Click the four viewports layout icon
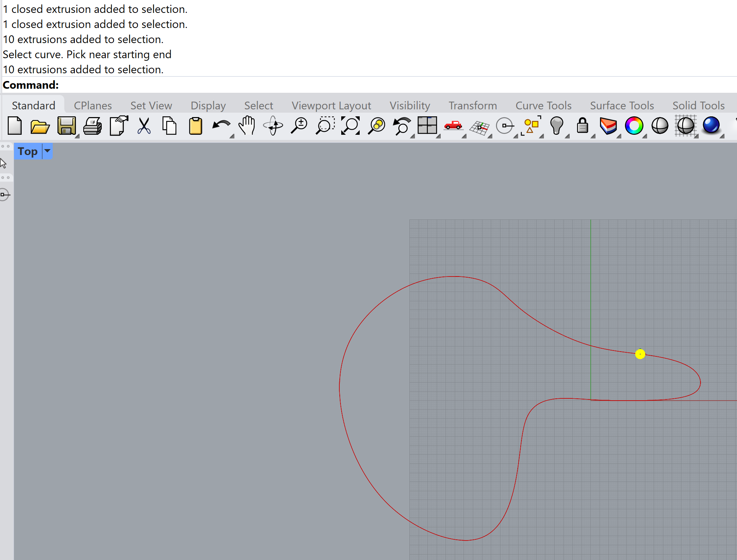The width and height of the screenshot is (737, 560). point(427,126)
